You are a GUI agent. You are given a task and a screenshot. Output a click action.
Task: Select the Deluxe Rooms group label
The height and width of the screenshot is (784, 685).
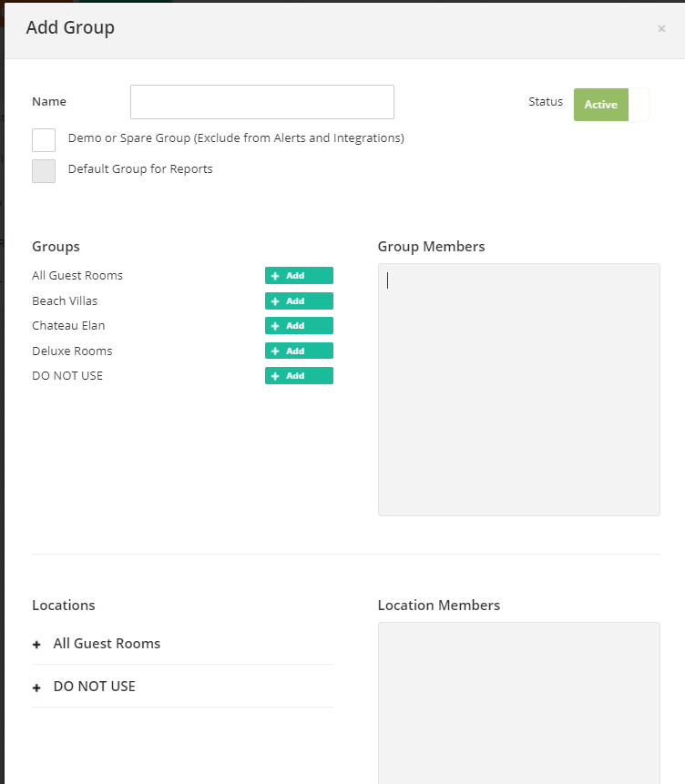75,351
